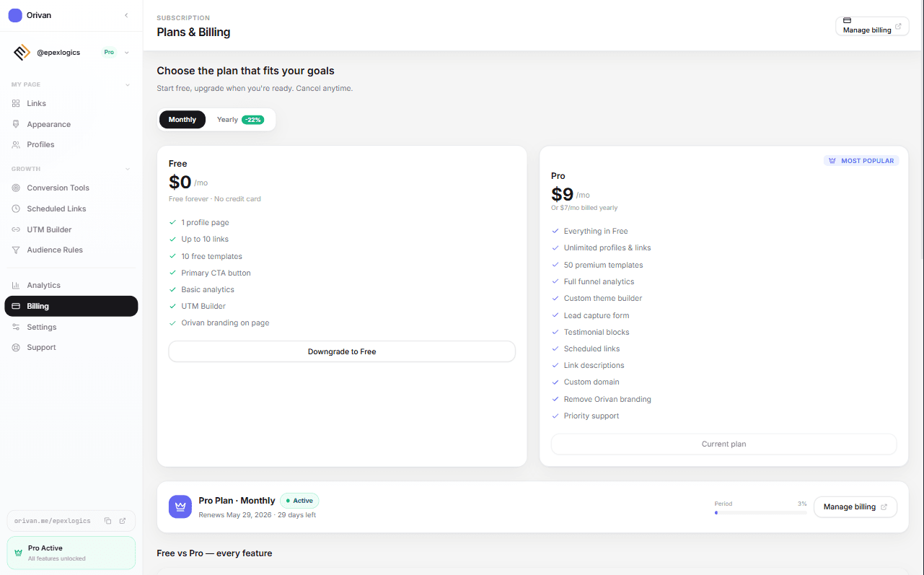
Task: Click Manage billing in the page header
Action: [872, 26]
